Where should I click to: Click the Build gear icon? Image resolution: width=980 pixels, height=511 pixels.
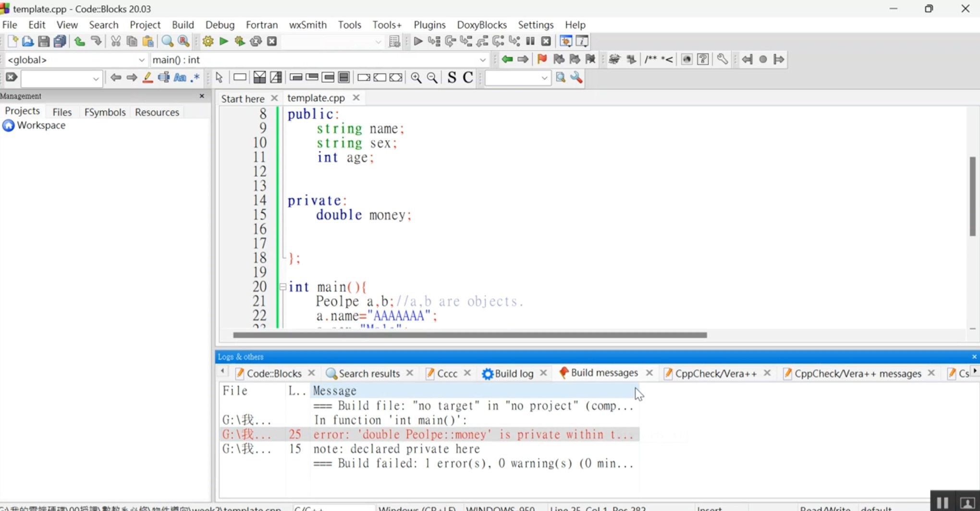pyautogui.click(x=208, y=41)
